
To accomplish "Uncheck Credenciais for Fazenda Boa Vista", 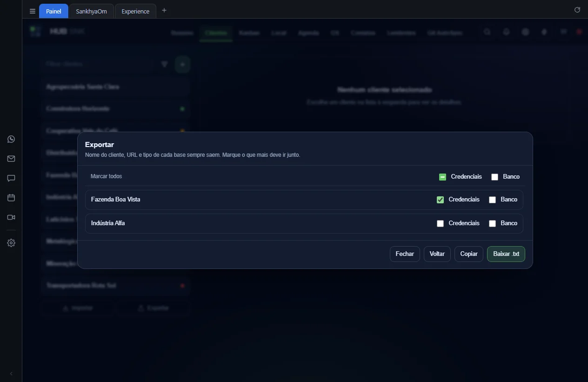I will 440,200.
